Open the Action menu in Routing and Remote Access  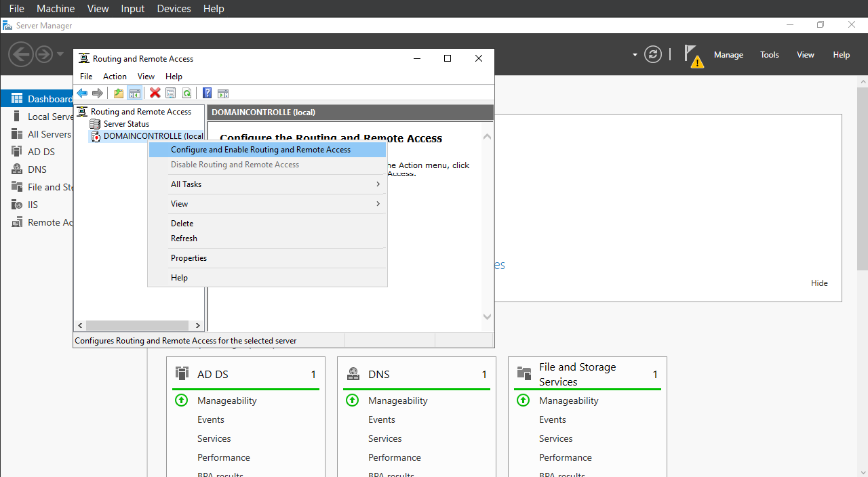click(115, 77)
